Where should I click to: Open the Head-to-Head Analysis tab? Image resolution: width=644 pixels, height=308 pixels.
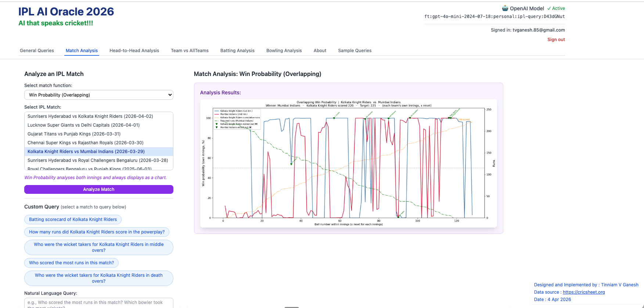click(x=134, y=51)
